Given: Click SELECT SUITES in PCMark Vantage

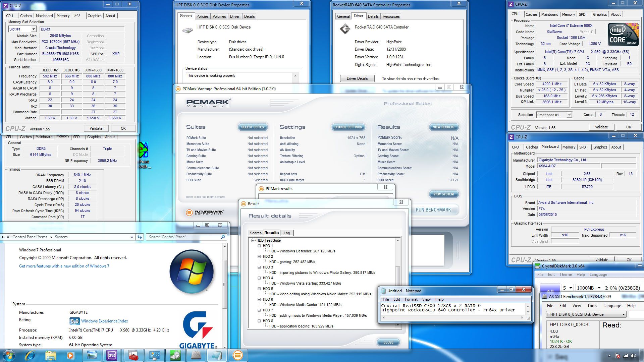Looking at the screenshot, I should [253, 127].
